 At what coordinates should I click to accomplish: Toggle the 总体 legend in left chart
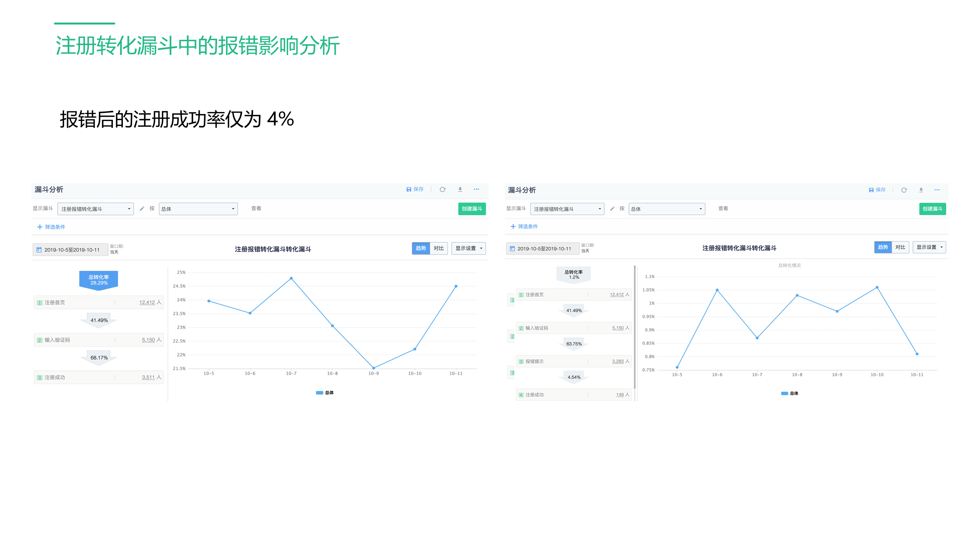325,393
